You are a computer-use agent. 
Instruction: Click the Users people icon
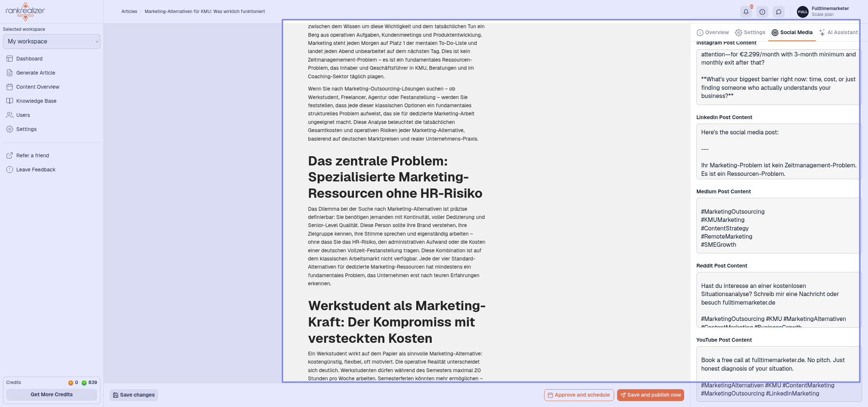tap(10, 115)
